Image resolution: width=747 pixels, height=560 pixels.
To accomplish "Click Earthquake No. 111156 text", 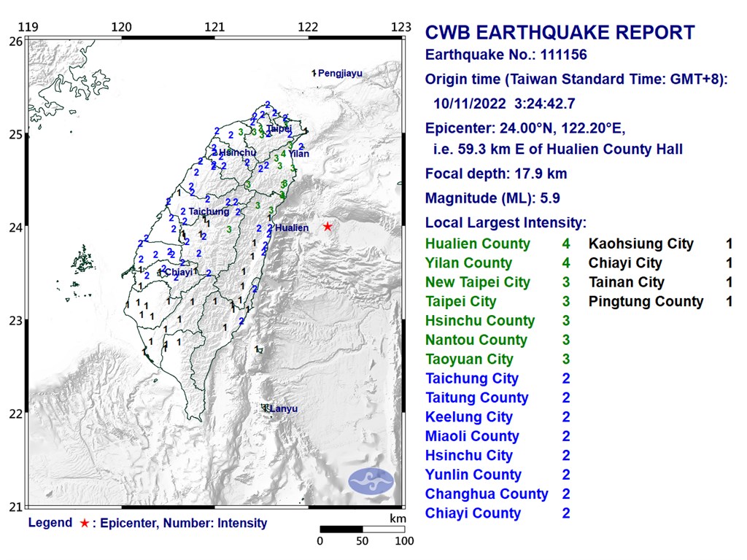I will pos(506,55).
